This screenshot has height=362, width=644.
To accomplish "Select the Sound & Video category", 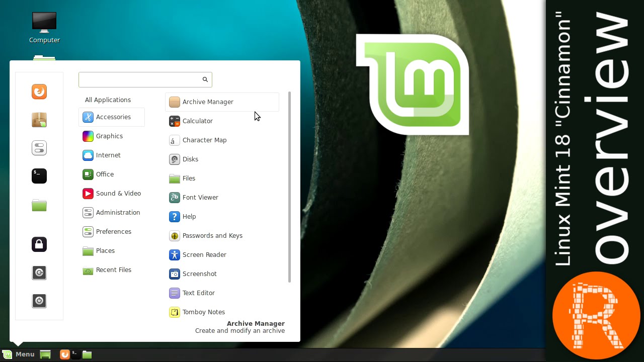I will pyautogui.click(x=112, y=194).
